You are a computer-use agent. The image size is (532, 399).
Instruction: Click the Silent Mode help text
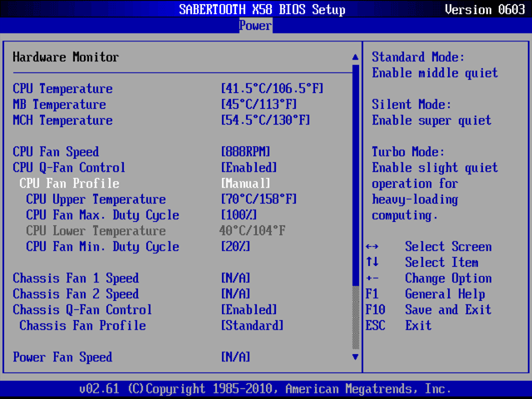431,112
